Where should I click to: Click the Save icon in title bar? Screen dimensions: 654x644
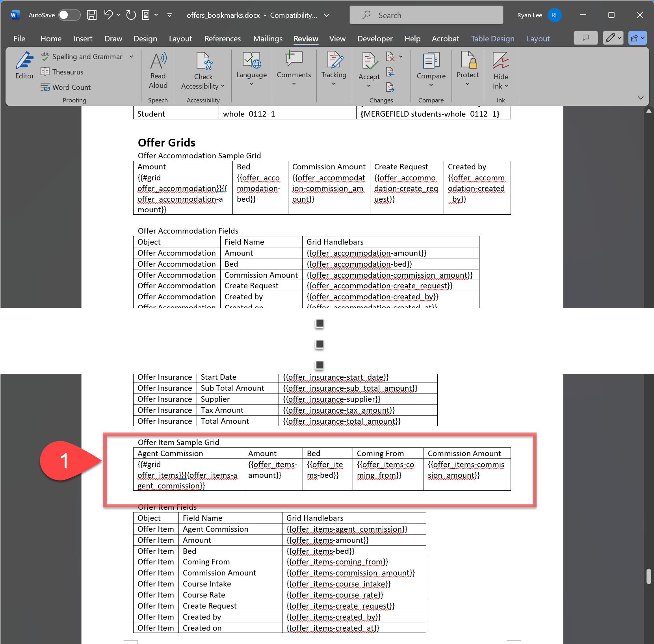(92, 15)
